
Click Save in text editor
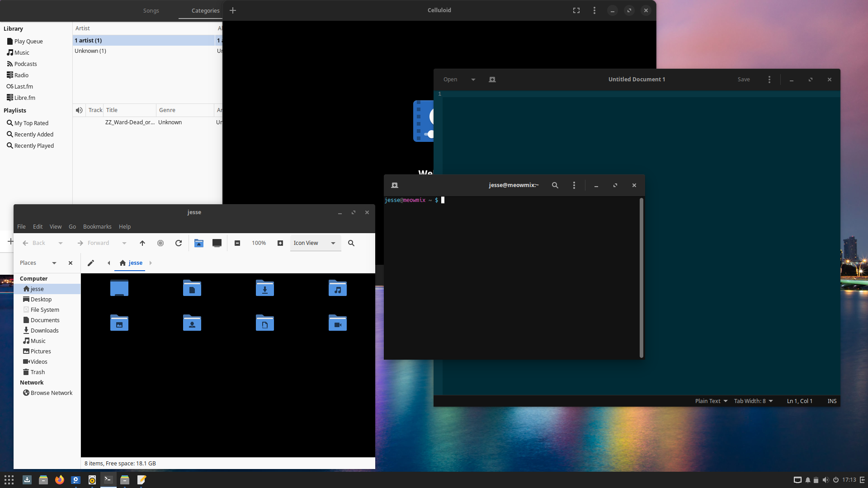pos(744,80)
